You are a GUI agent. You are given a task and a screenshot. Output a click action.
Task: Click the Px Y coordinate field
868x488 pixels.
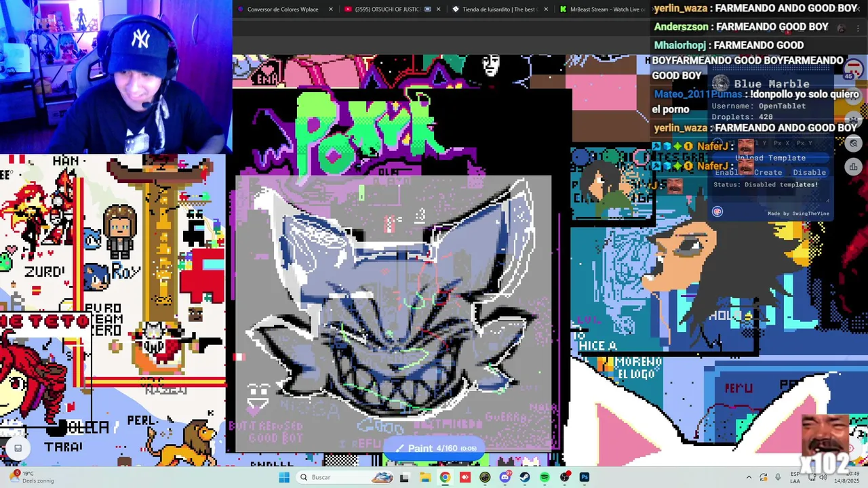click(805, 143)
